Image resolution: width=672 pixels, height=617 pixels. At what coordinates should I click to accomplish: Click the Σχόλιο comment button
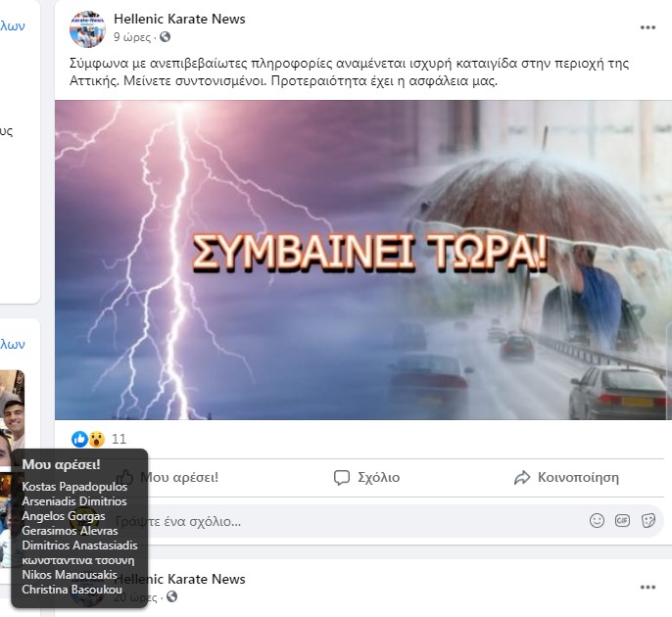[x=366, y=477]
